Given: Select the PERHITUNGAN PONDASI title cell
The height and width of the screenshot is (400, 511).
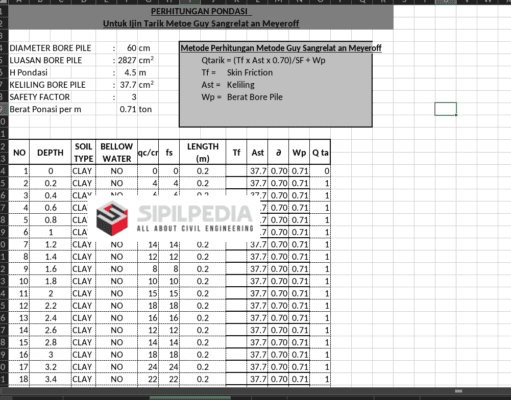Looking at the screenshot, I should tap(201, 12).
